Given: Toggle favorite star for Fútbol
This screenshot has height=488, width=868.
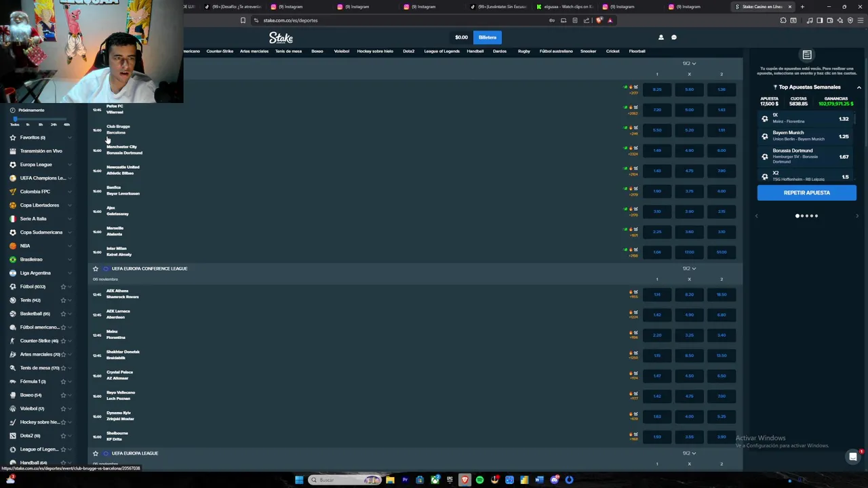Looking at the screenshot, I should pos(63,287).
